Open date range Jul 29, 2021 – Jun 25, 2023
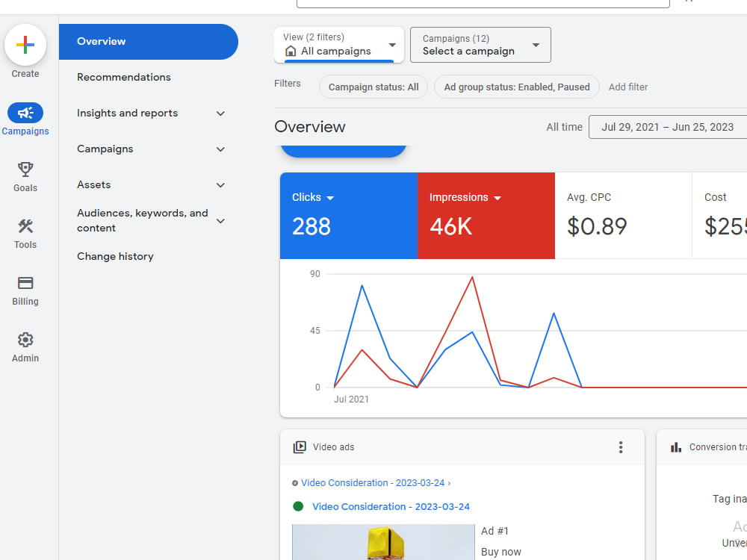 667,127
